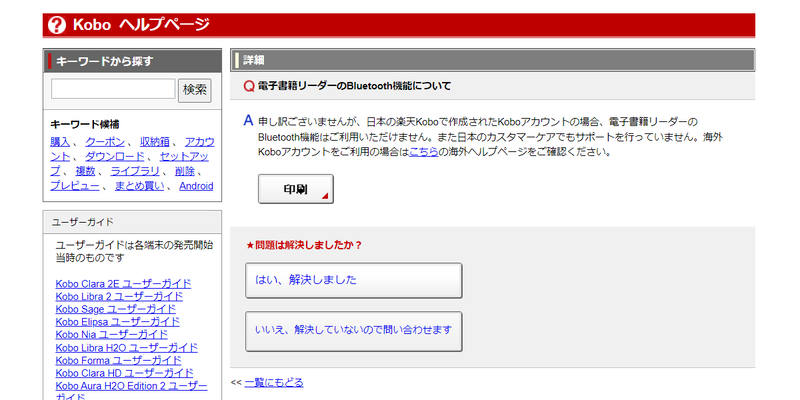Click いいえ、解決していないので問い合わせます button
This screenshot has width=800, height=400.
354,331
